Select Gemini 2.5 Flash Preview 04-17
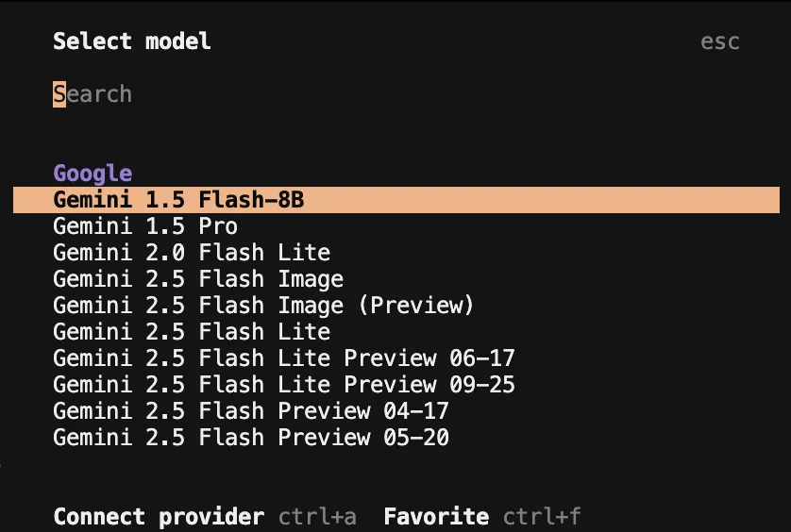791x532 pixels. [x=251, y=411]
